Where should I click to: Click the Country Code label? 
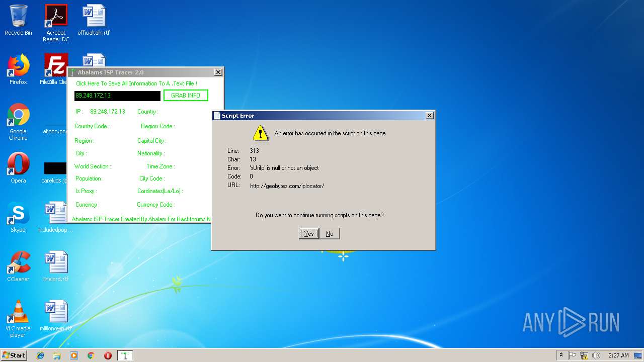[x=92, y=126]
